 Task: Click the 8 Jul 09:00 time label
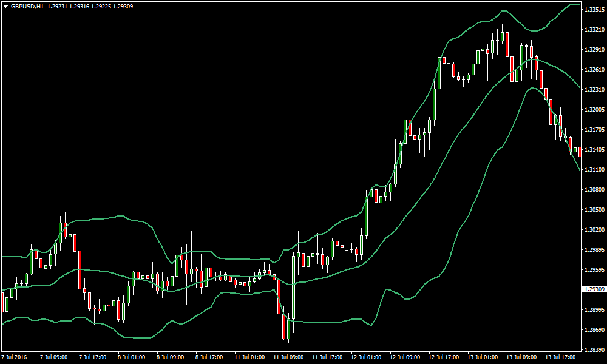point(171,357)
